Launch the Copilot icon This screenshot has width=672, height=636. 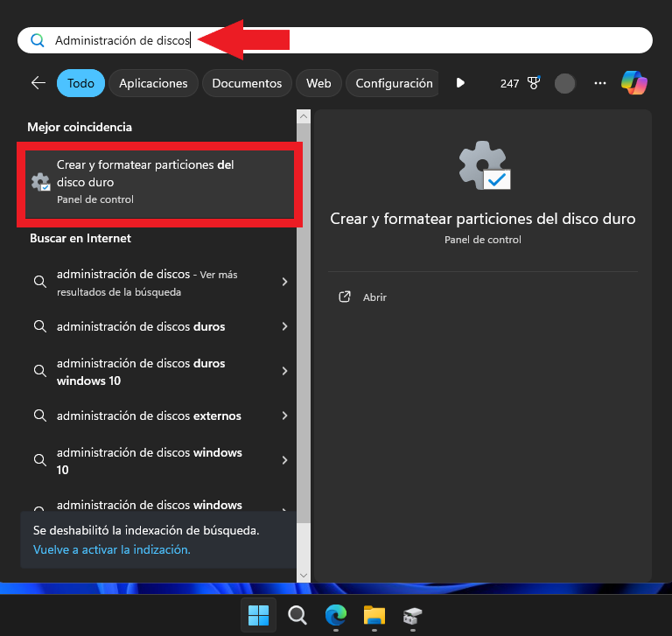pos(634,83)
